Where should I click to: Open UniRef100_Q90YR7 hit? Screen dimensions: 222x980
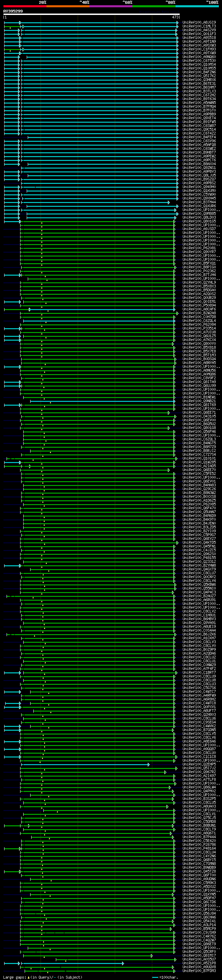pos(199,252)
